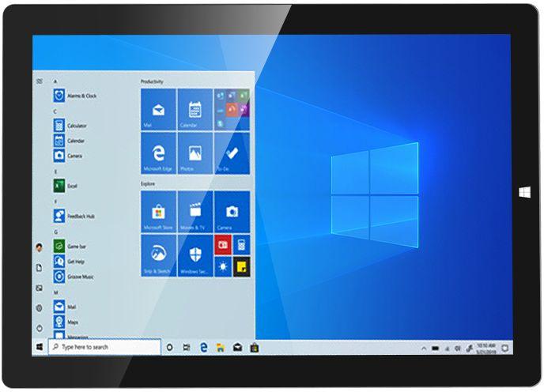Open the user account menu
544x392 pixels.
click(x=40, y=247)
